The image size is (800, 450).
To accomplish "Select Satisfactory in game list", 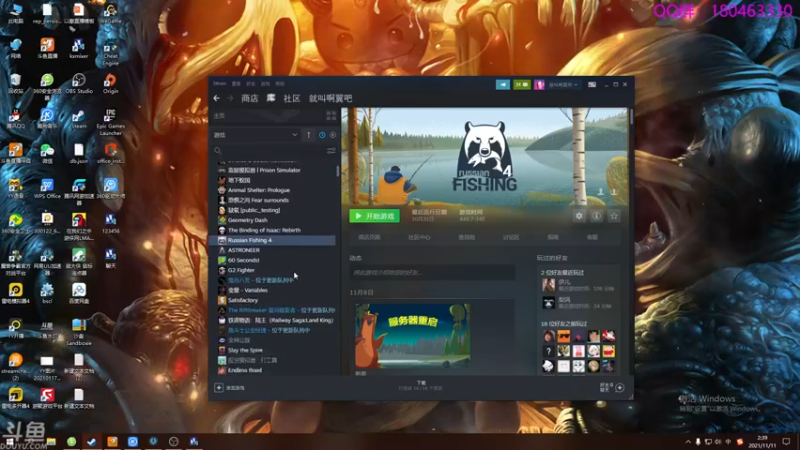I will coord(273,300).
